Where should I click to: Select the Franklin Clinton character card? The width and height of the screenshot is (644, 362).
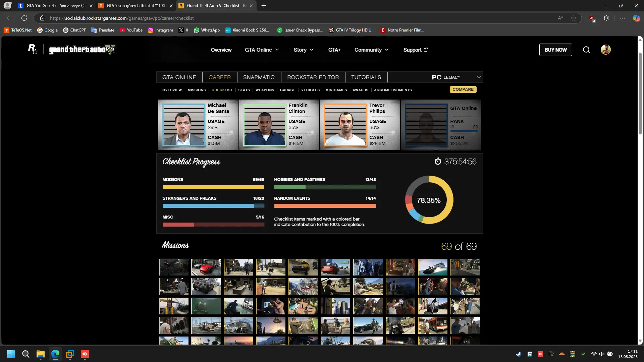[279, 125]
